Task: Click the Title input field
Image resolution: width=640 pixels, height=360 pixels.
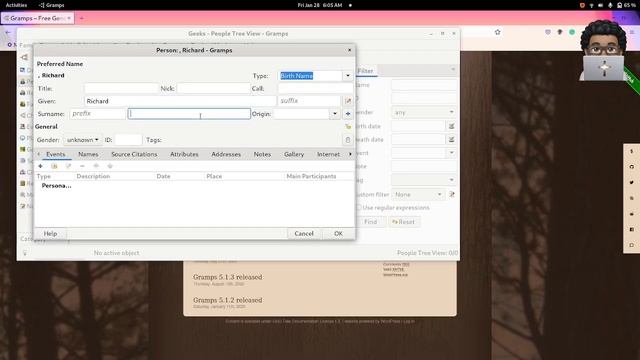Action: [x=121, y=88]
